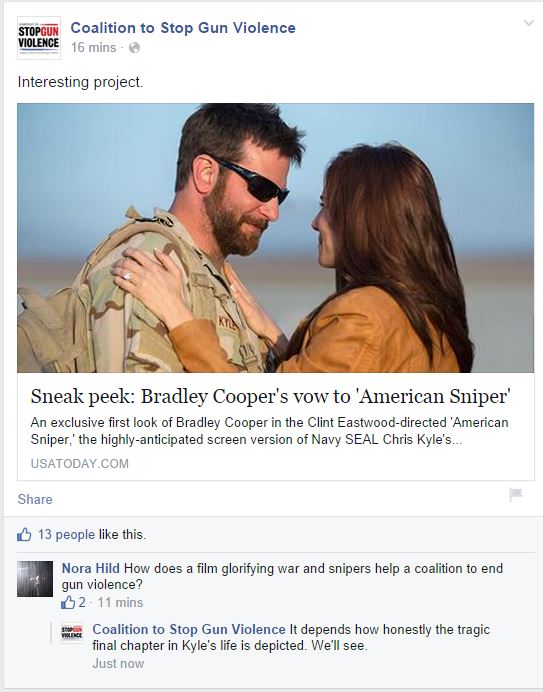The height and width of the screenshot is (692, 543).
Task: Open the post options chevron dropdown
Action: 528,23
